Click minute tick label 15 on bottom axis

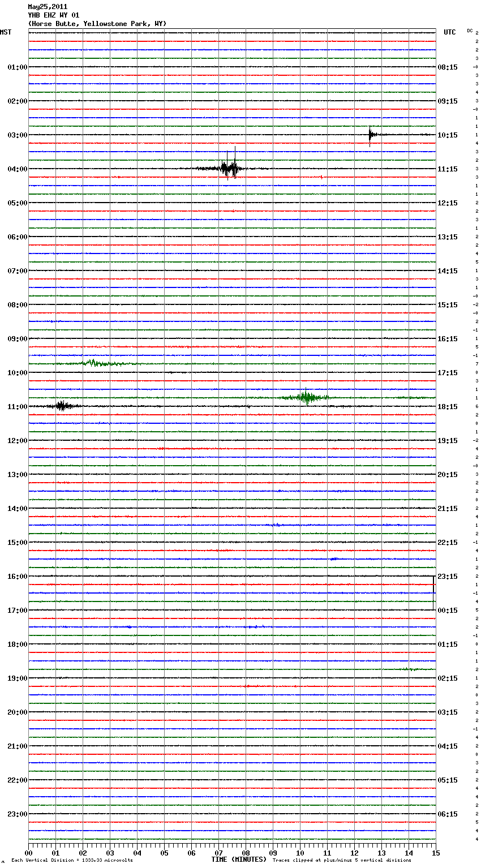[436, 853]
